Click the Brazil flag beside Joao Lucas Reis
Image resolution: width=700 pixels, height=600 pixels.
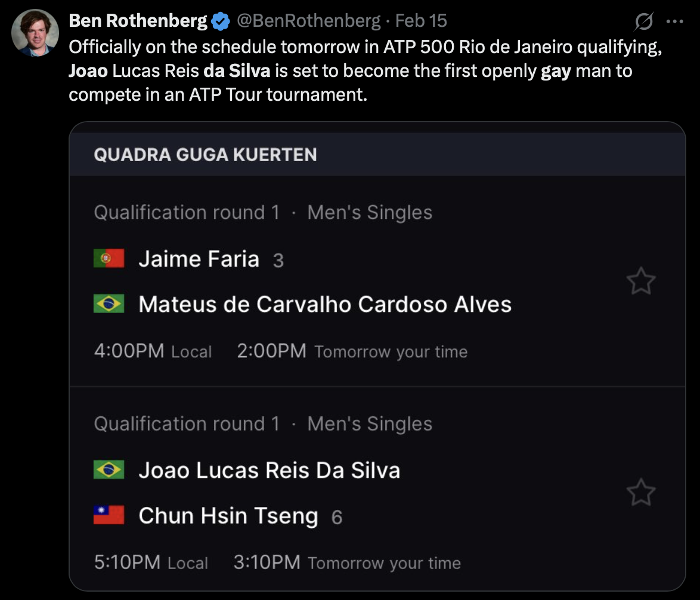(x=109, y=470)
